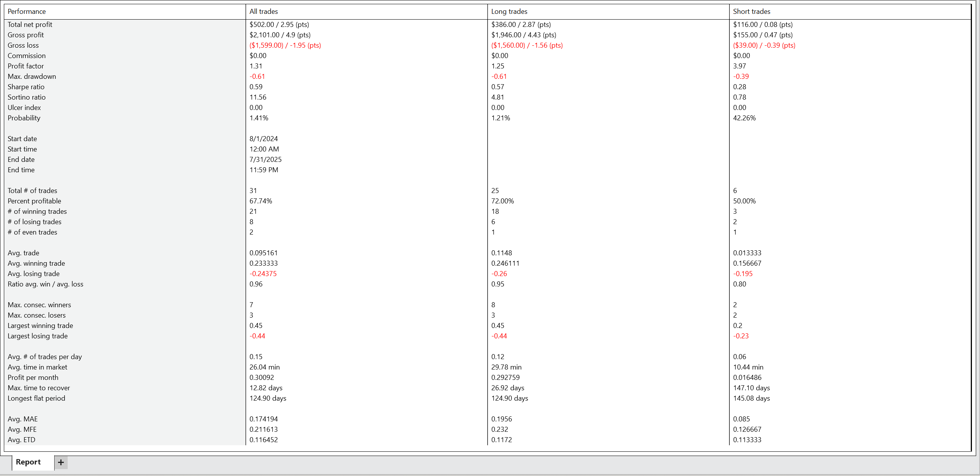The image size is (980, 476).
Task: Select the Profit per month label
Action: click(x=33, y=378)
